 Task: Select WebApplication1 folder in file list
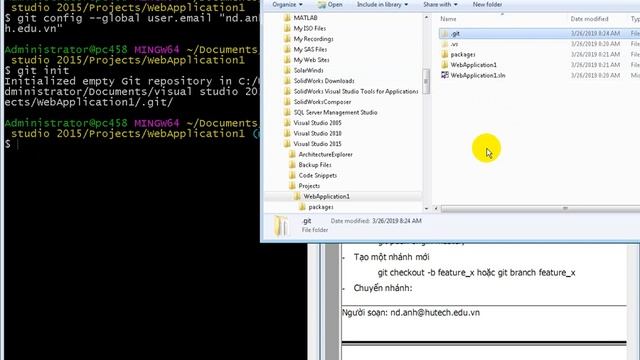(x=473, y=65)
